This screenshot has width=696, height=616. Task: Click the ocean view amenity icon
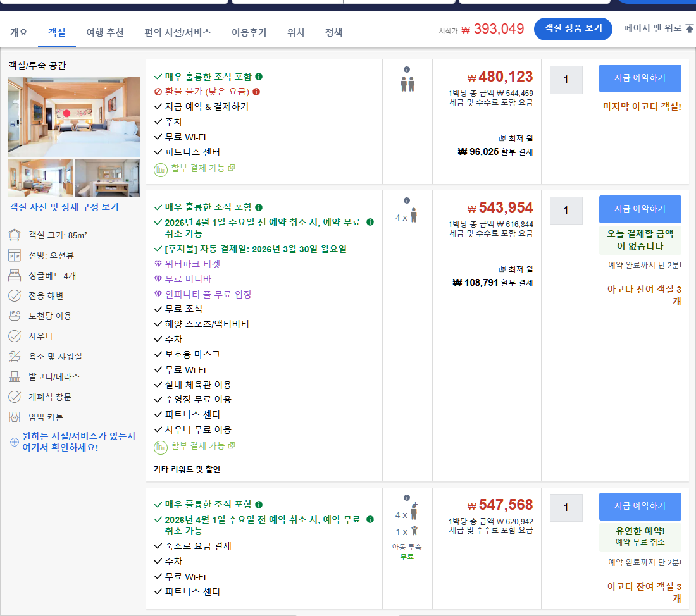click(14, 256)
